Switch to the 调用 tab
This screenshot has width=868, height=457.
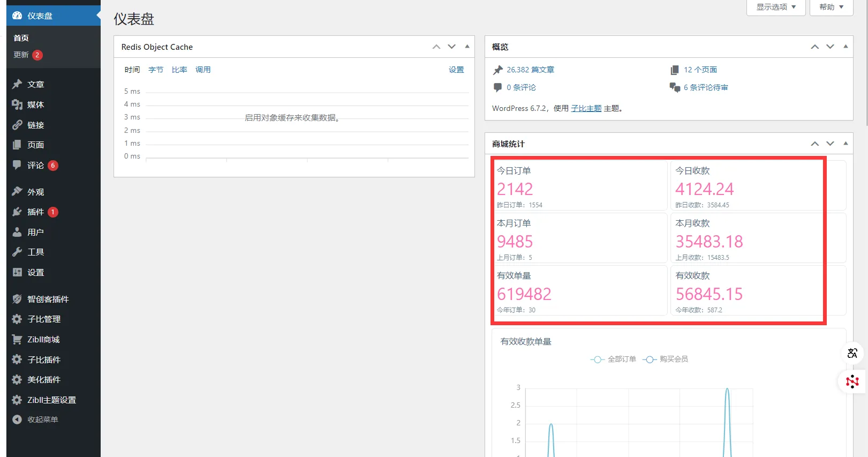pyautogui.click(x=203, y=70)
